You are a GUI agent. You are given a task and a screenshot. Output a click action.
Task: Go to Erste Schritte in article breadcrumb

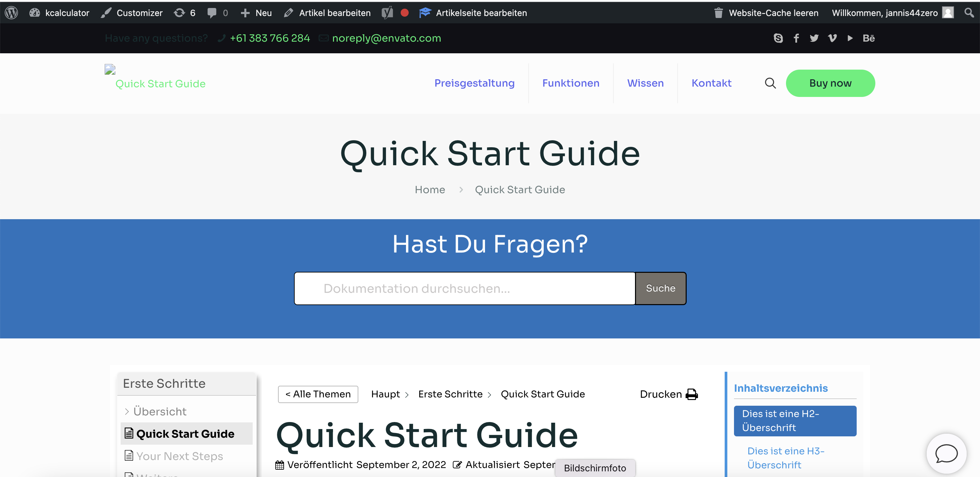click(x=450, y=394)
